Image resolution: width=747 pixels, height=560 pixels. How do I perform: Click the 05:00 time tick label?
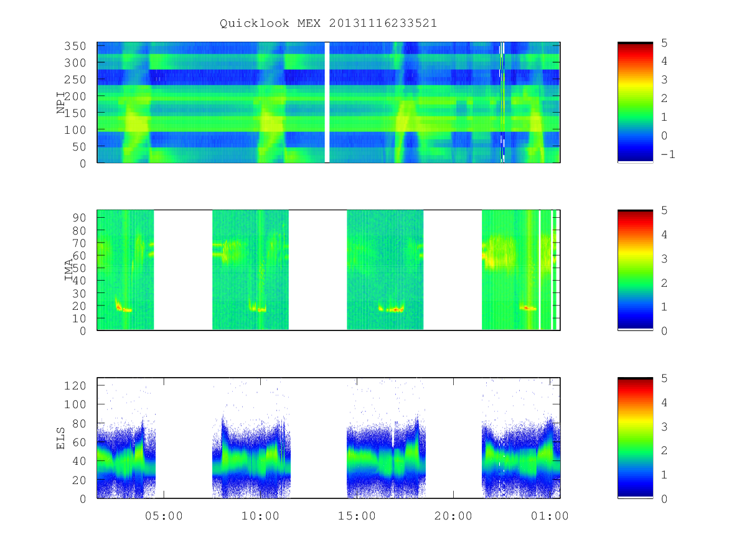[x=163, y=516]
